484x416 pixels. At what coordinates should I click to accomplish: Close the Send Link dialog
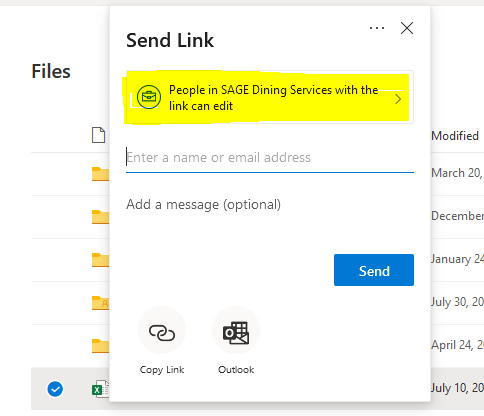tap(407, 28)
